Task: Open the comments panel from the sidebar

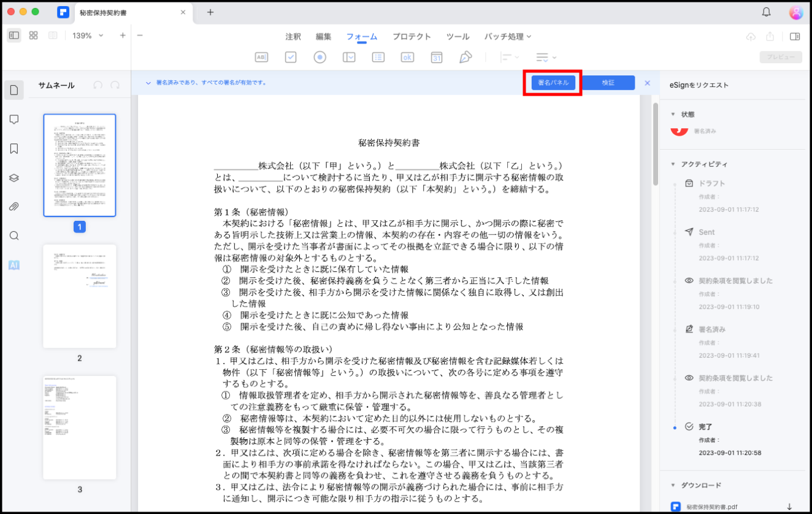Action: point(14,120)
